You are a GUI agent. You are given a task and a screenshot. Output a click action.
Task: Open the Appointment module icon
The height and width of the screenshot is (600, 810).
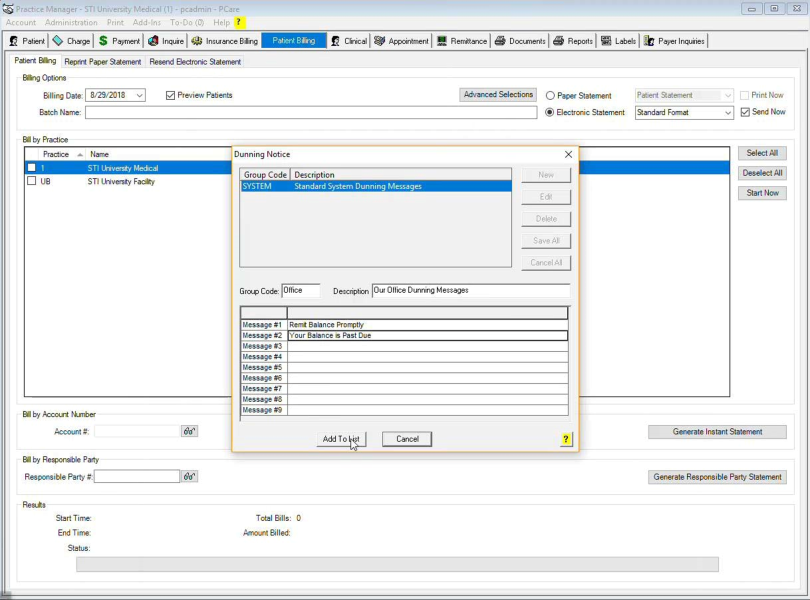pos(380,41)
